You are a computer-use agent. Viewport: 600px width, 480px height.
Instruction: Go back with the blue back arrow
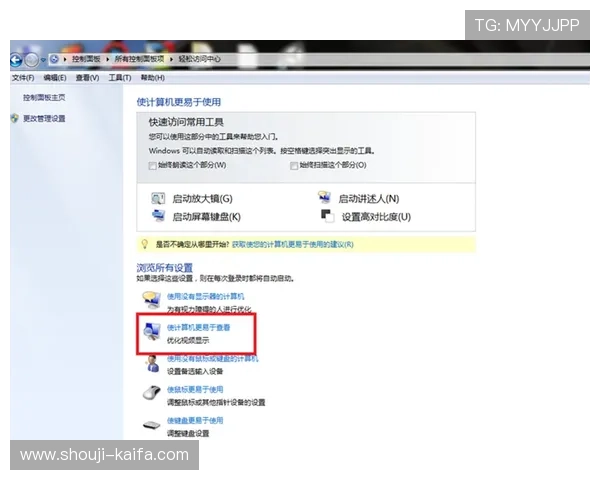(x=16, y=60)
